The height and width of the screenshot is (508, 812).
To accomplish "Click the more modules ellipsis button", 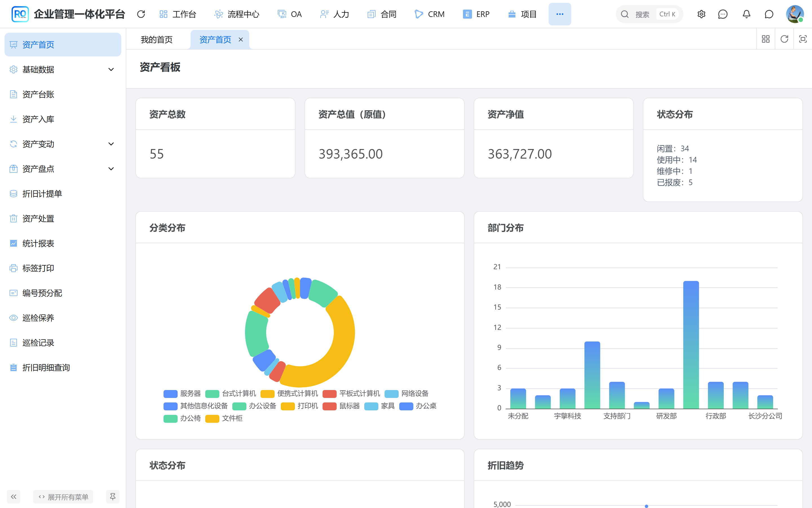I will [x=560, y=14].
